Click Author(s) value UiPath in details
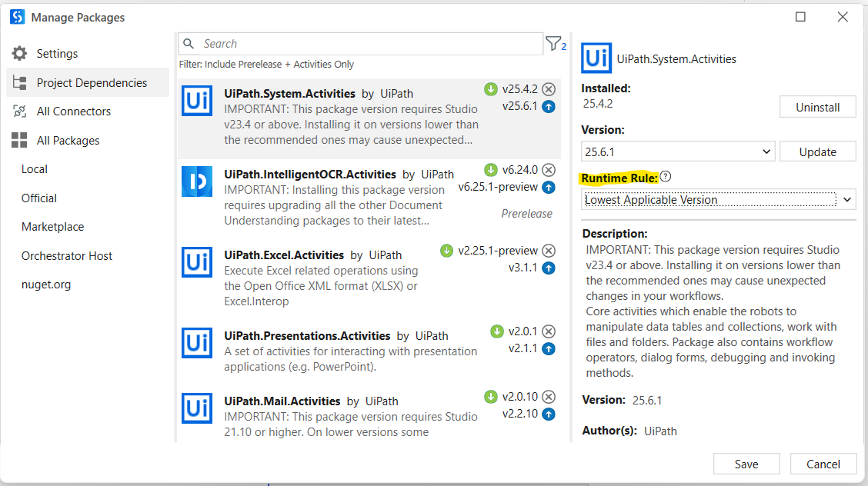 [660, 431]
